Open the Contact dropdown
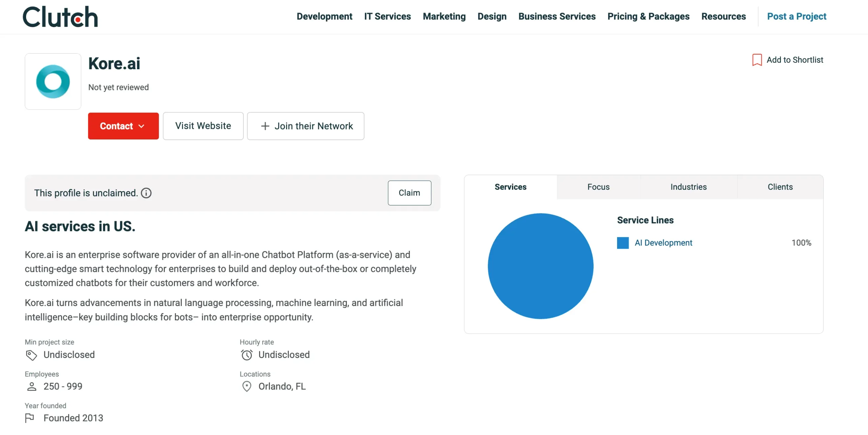868x435 pixels. click(123, 126)
